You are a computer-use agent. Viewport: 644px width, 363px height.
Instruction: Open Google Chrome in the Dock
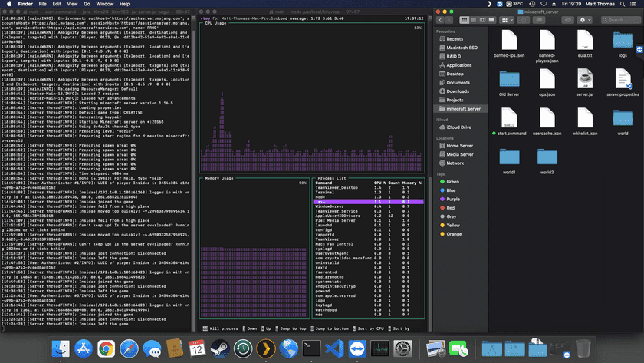pos(107,349)
